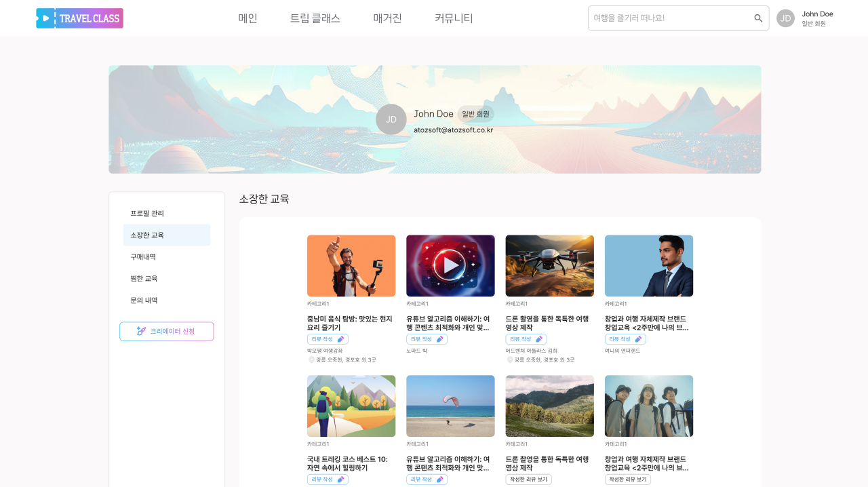The width and height of the screenshot is (868, 487).
Task: Click pencil icon on first 드론 촬영 review button
Action: (x=539, y=339)
